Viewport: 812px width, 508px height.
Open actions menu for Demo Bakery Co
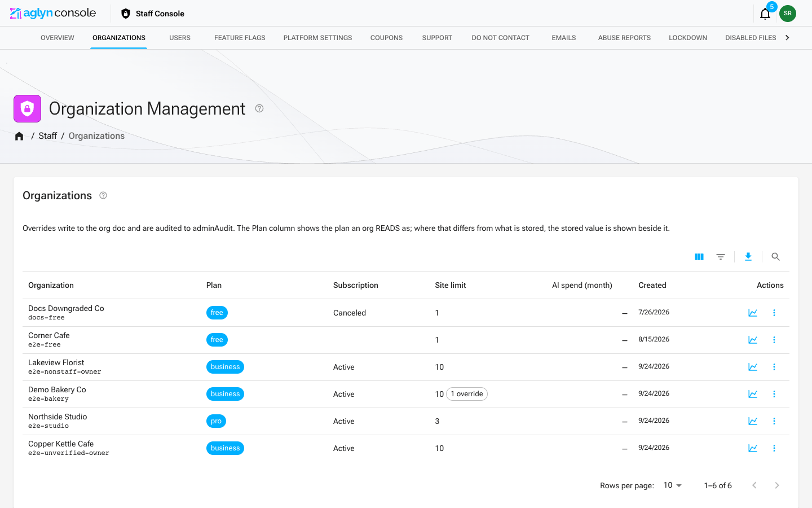[x=774, y=394]
